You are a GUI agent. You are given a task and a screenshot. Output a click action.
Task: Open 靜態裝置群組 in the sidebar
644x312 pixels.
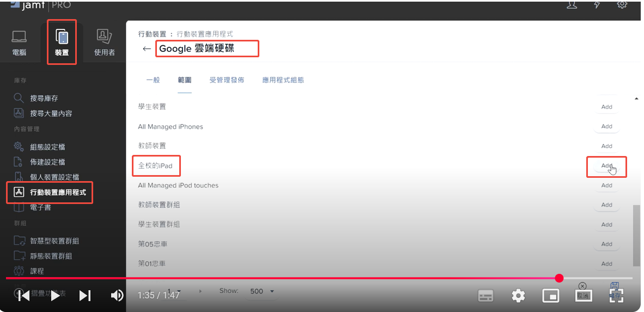43,256
